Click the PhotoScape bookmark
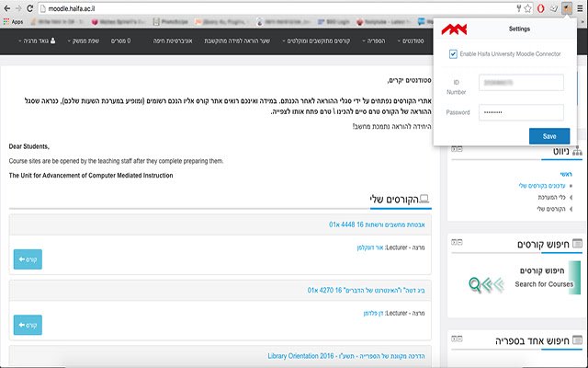The image size is (588, 368). 171,22
